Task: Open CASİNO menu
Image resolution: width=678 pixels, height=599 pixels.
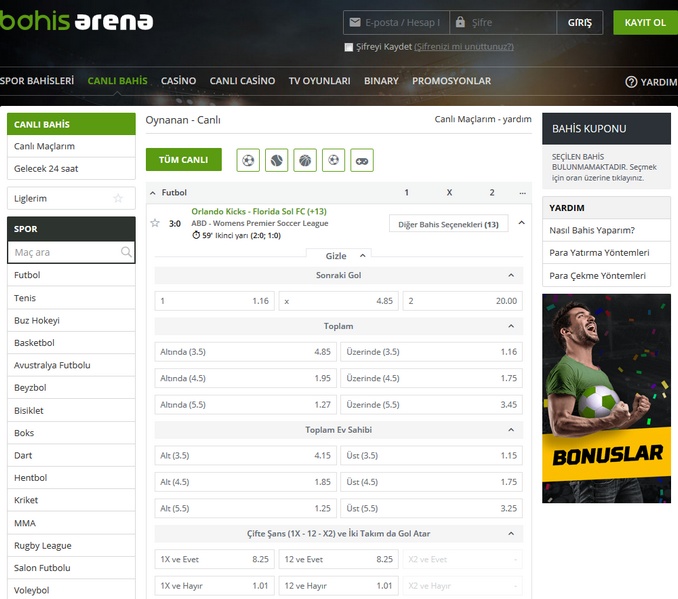Action: [178, 81]
